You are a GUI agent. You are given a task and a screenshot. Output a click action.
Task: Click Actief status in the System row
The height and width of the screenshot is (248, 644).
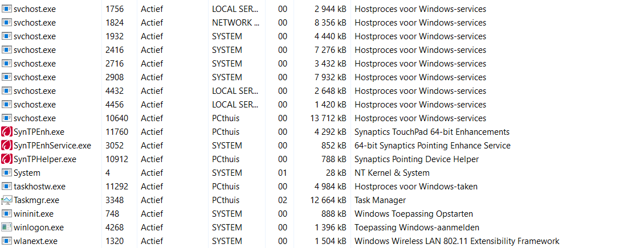[152, 173]
